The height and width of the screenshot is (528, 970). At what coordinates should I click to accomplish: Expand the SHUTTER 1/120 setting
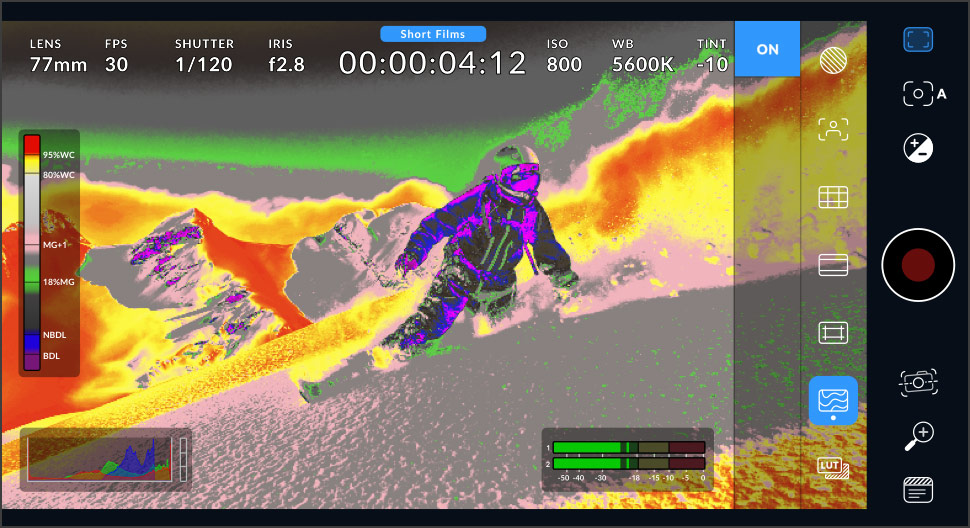pos(203,56)
